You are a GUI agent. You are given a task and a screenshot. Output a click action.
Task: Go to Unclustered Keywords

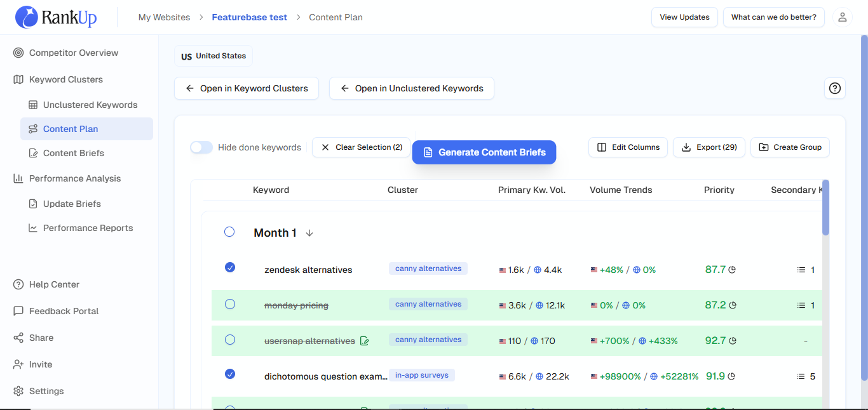pyautogui.click(x=90, y=105)
